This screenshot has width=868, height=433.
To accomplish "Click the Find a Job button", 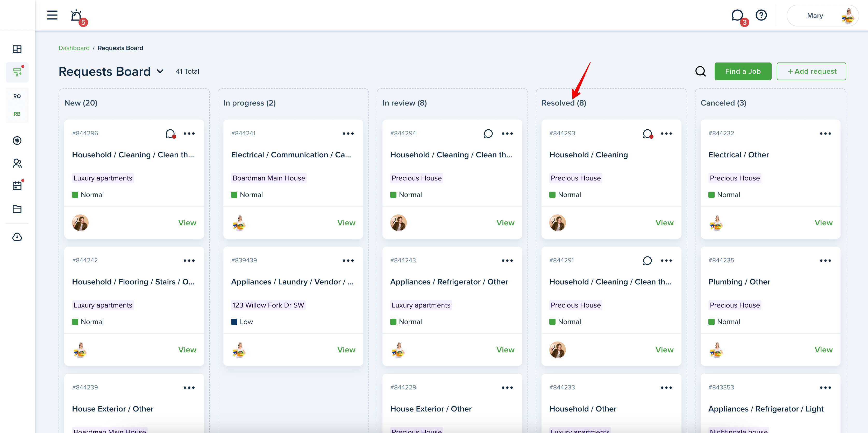I will coord(743,71).
